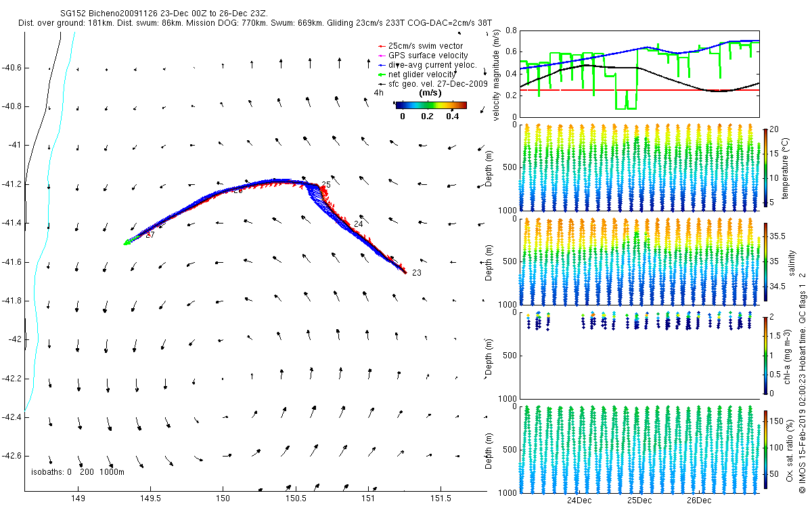Click the salinity colorbar scale
812x508 pixels.
point(765,264)
